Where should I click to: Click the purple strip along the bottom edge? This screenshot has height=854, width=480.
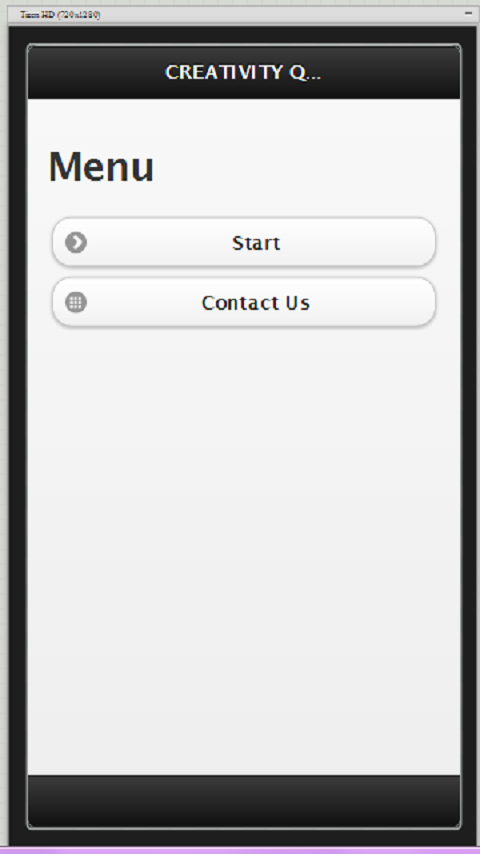240,851
